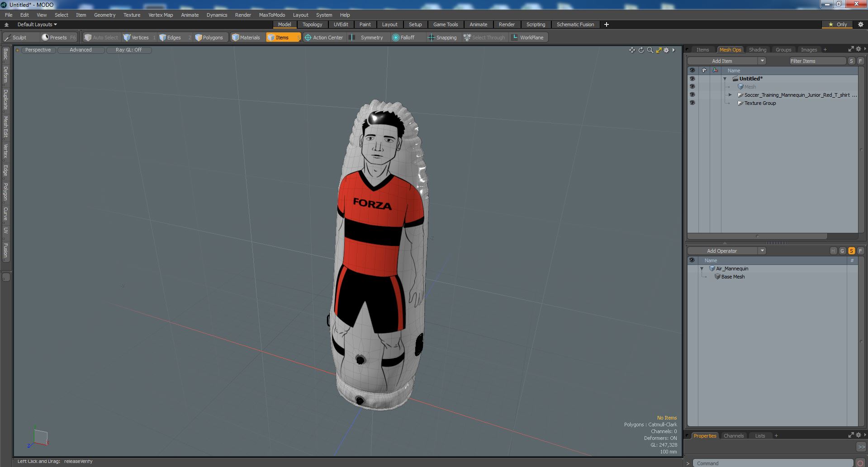Toggle the highlighted S button in Mesh Ops
The width and height of the screenshot is (868, 467).
pyautogui.click(x=851, y=251)
